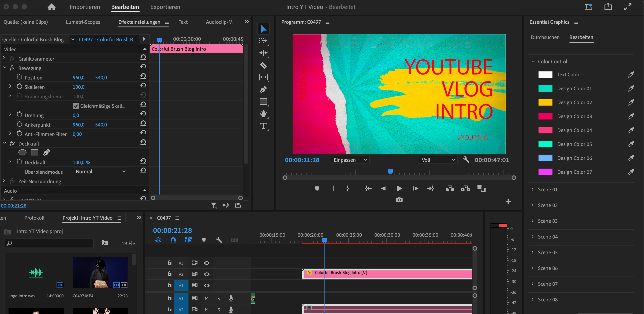
Task: Hide track V2 with eye icon
Action: (x=206, y=274)
